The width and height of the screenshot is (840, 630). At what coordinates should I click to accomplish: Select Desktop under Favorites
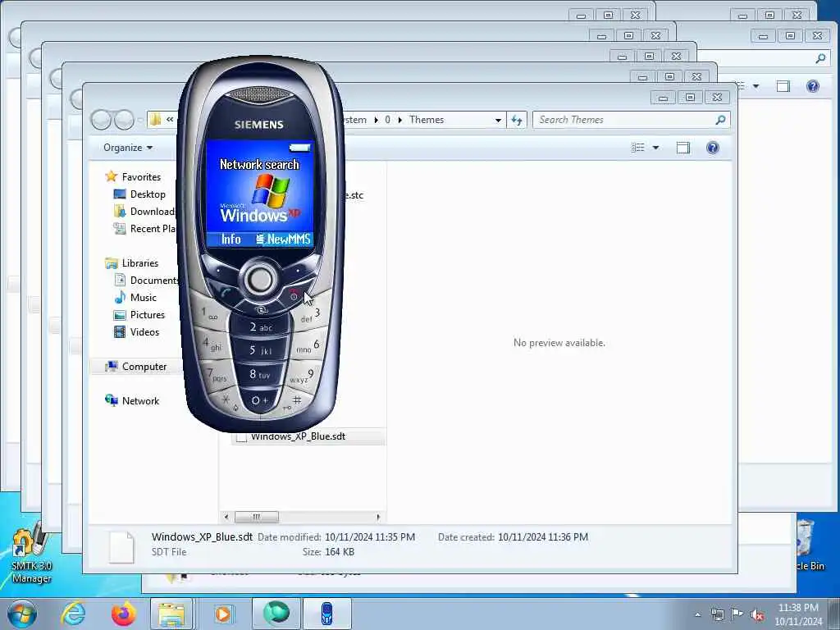(148, 194)
